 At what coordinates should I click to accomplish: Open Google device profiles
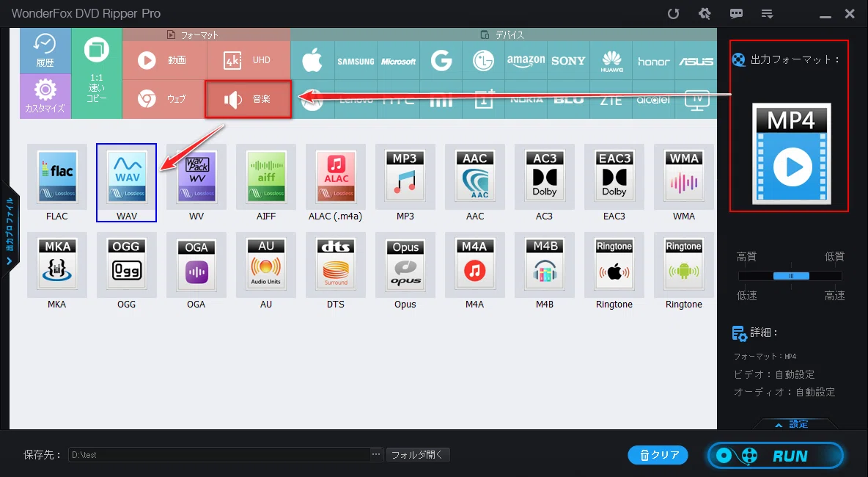(441, 60)
